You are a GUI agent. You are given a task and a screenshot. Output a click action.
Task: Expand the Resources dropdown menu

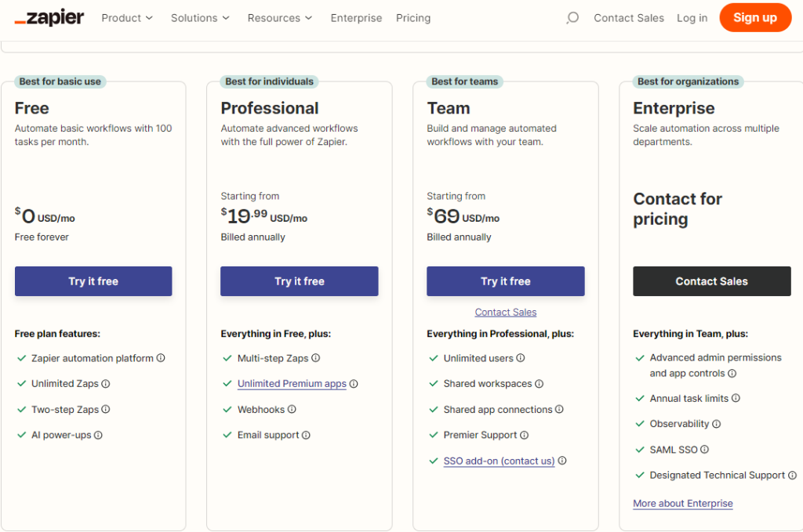[279, 18]
